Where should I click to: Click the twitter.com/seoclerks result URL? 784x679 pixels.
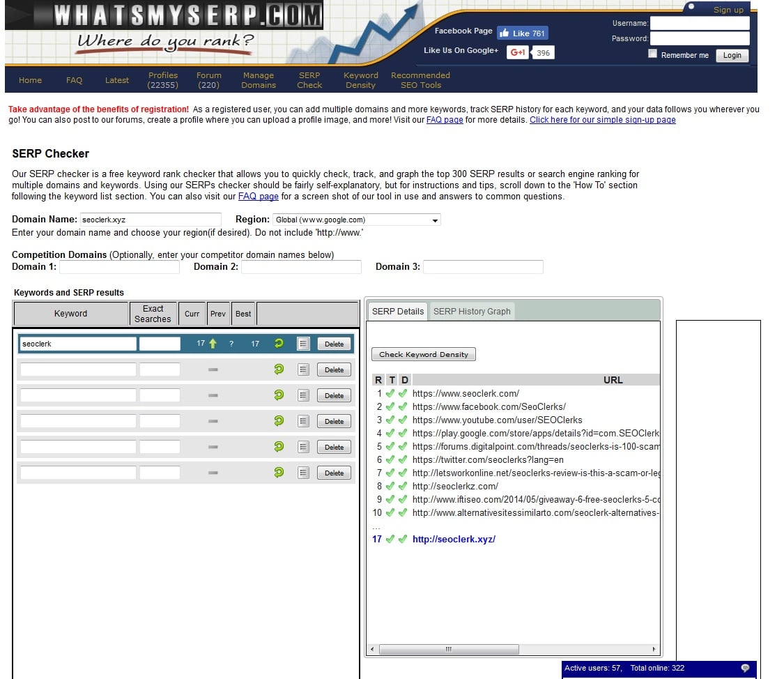[488, 460]
